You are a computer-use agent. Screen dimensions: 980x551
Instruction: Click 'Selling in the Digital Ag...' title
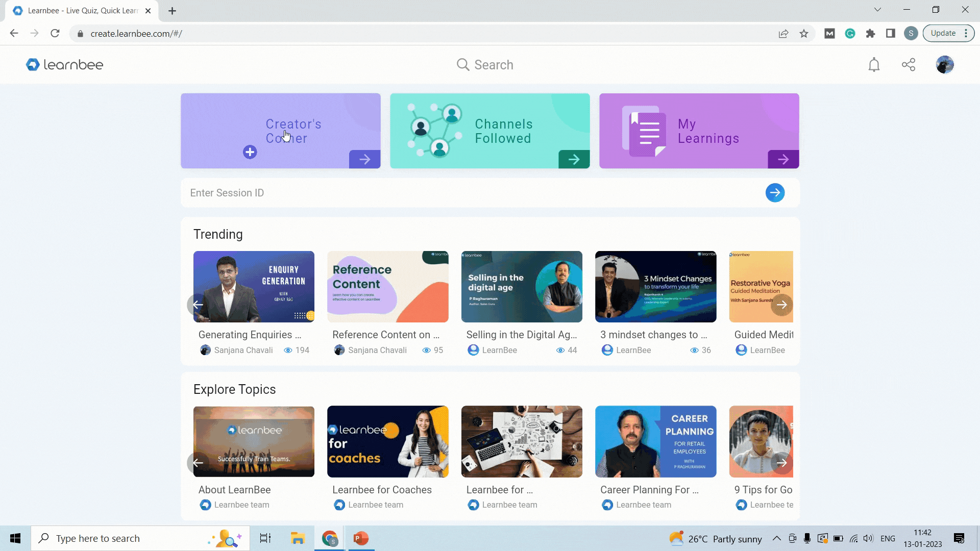pyautogui.click(x=521, y=335)
